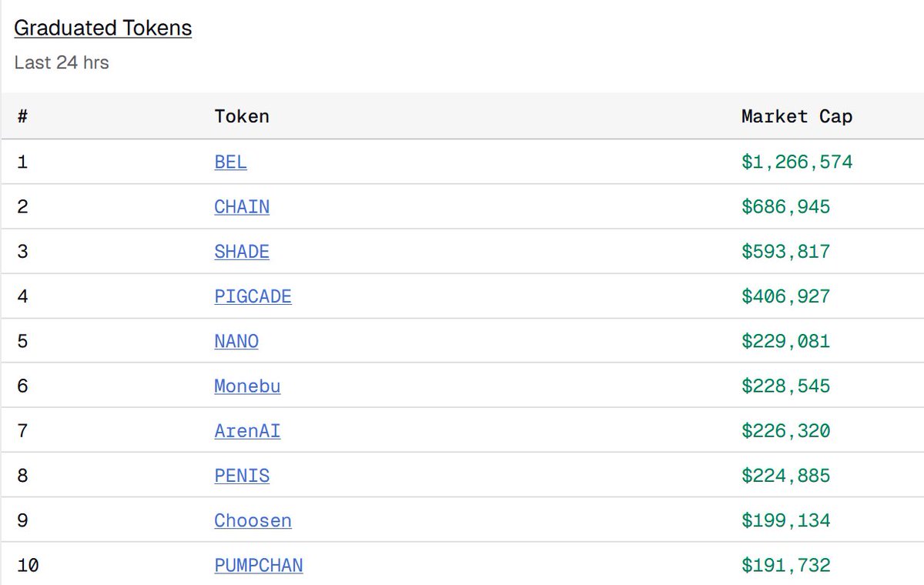924x585 pixels.
Task: Open the BEL token link
Action: tap(229, 162)
